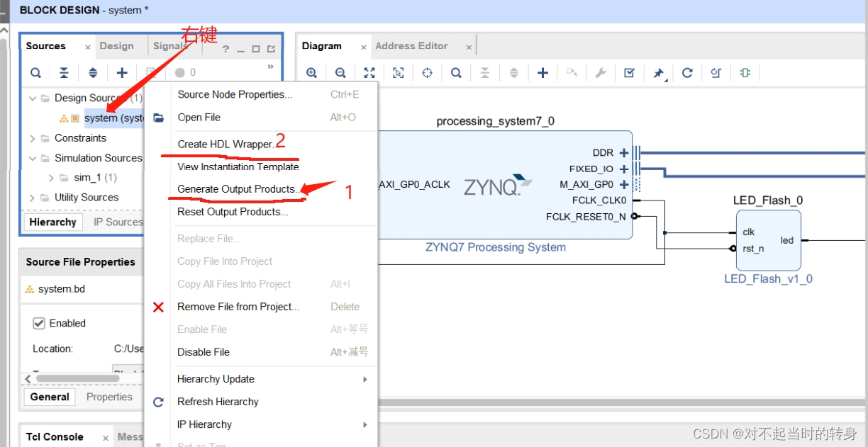
Task: Open Properties tab in Source File Properties
Action: [109, 397]
